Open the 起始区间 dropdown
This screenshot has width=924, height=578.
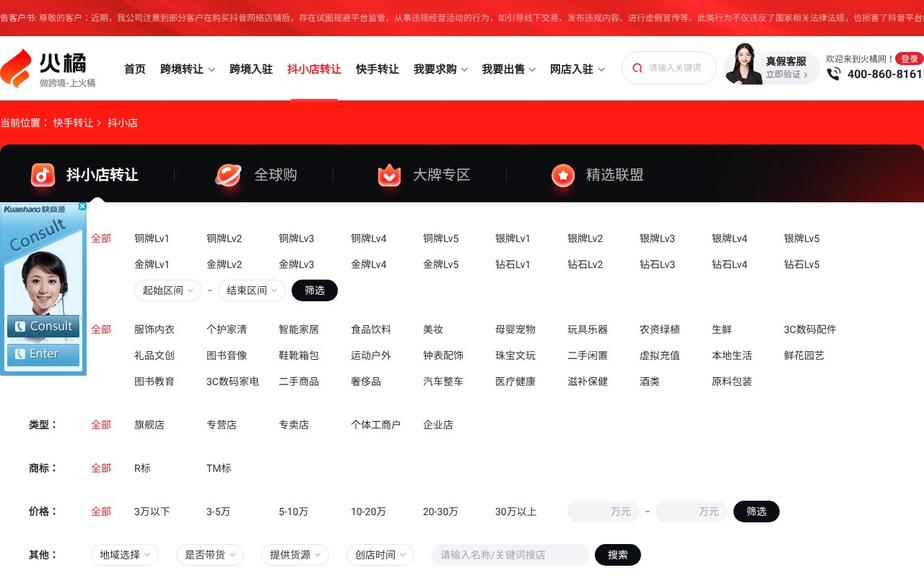[x=167, y=290]
